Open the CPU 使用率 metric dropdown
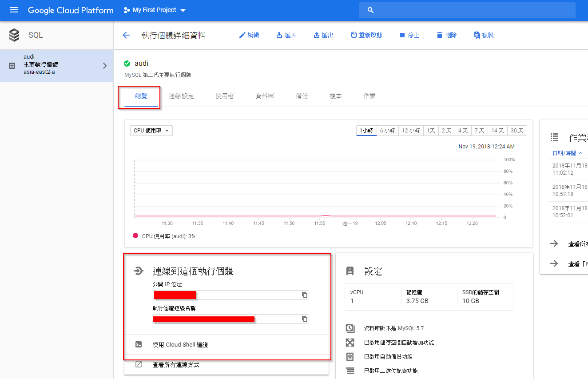Screen dimensions: 588x379 pyautogui.click(x=151, y=131)
